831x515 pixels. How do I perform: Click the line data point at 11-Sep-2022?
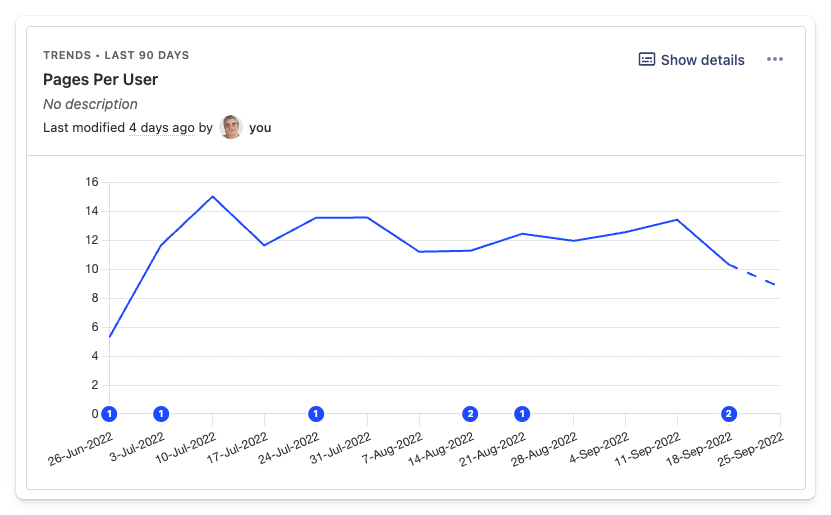[x=677, y=220]
